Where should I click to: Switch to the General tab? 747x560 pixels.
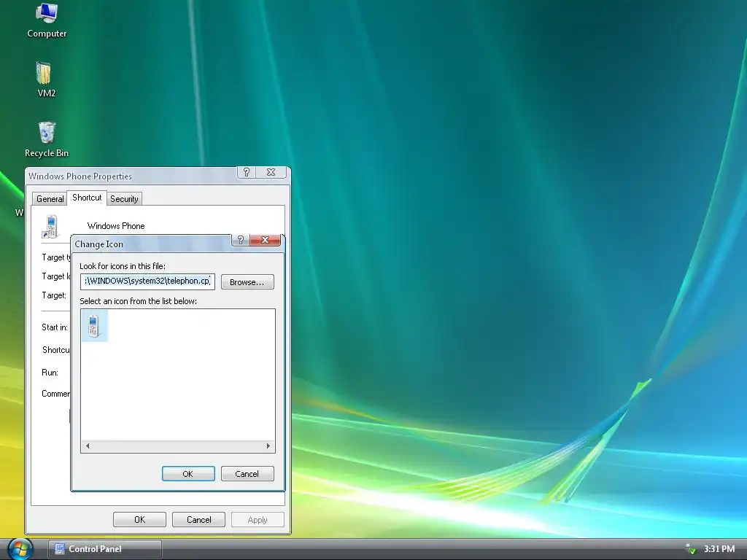click(50, 198)
